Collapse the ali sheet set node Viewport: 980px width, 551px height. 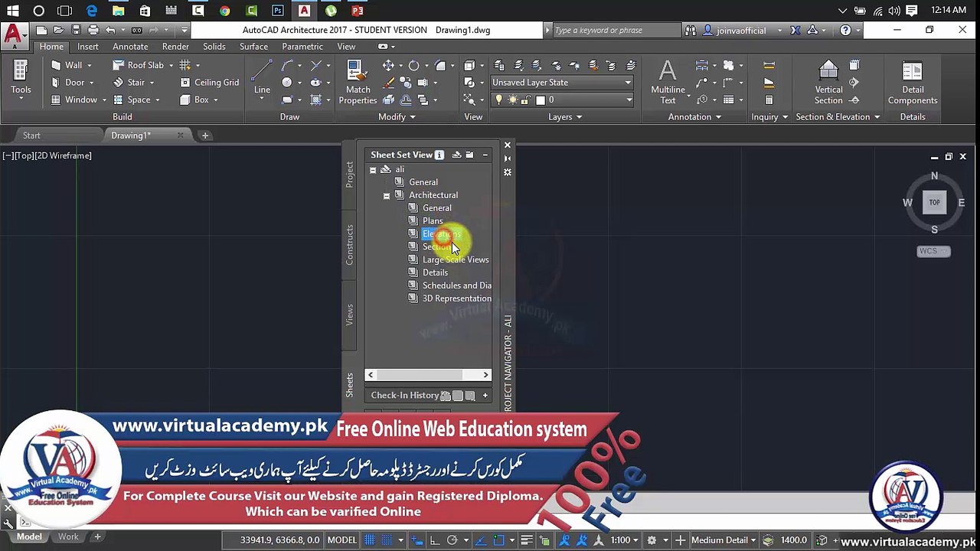tap(373, 170)
